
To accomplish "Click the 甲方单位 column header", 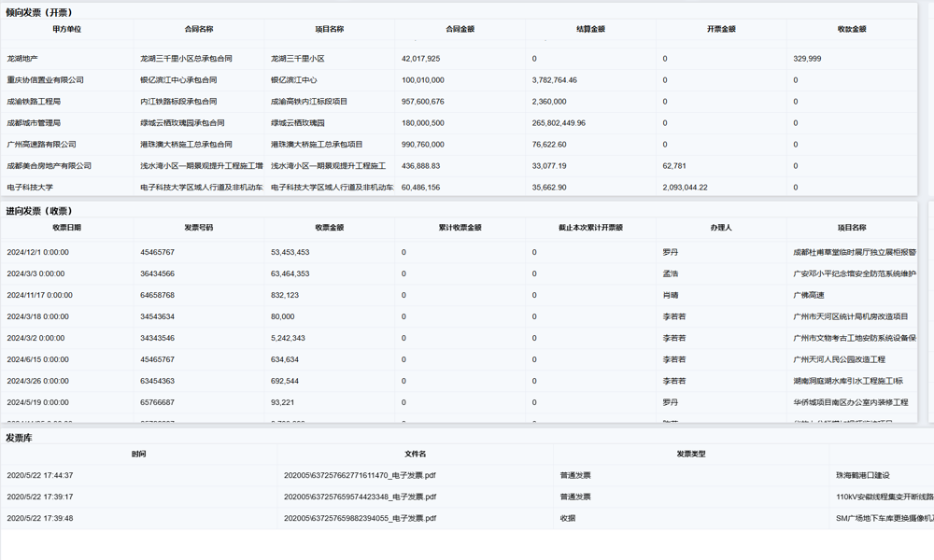I will coord(66,29).
